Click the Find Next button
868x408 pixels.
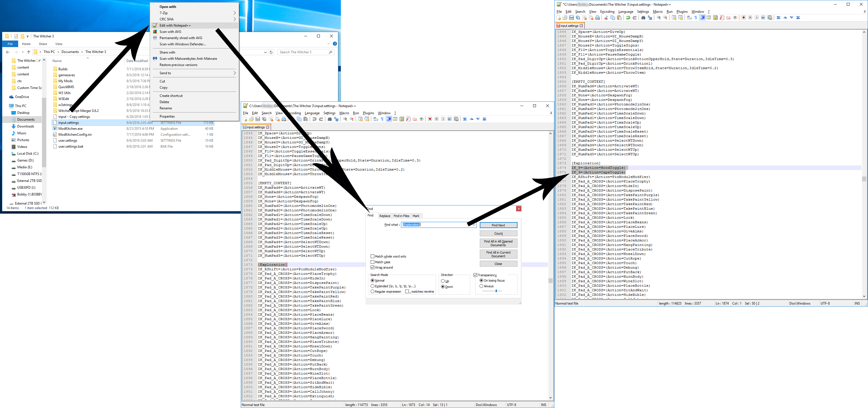tap(498, 225)
